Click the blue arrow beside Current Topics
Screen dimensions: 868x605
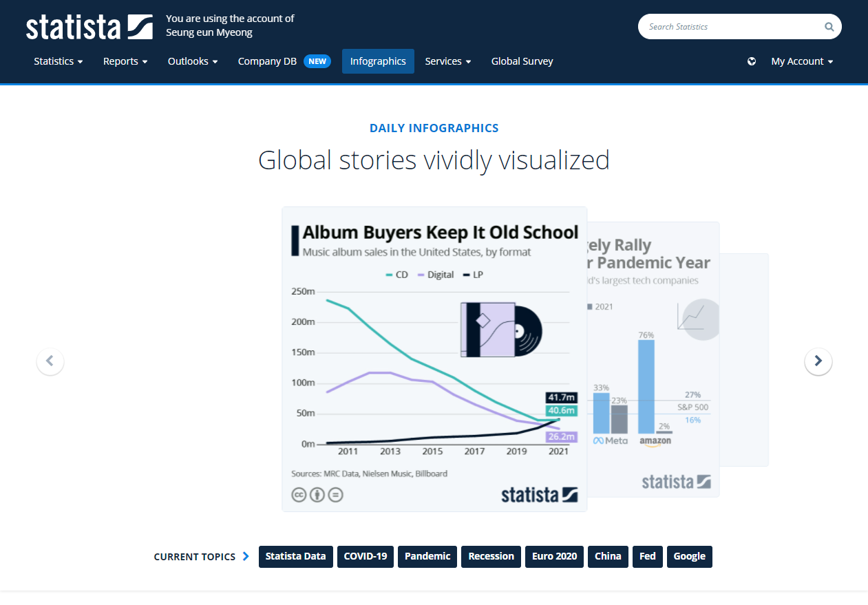click(x=246, y=557)
